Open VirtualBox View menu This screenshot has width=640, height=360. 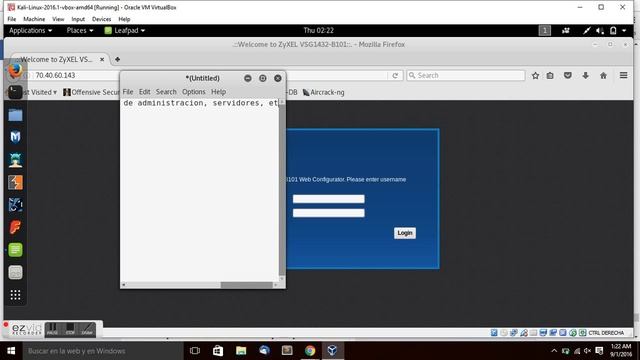[x=58, y=19]
